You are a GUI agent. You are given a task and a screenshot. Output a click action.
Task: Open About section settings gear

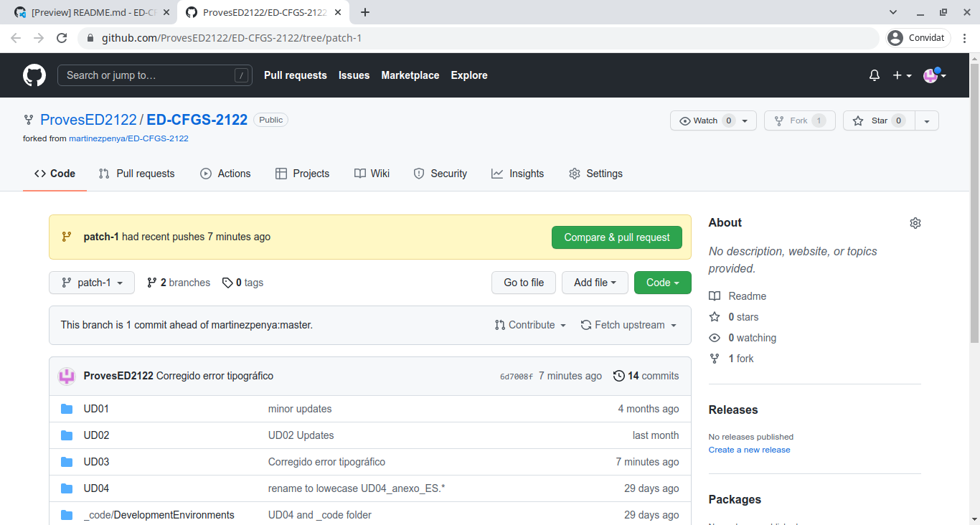[915, 223]
